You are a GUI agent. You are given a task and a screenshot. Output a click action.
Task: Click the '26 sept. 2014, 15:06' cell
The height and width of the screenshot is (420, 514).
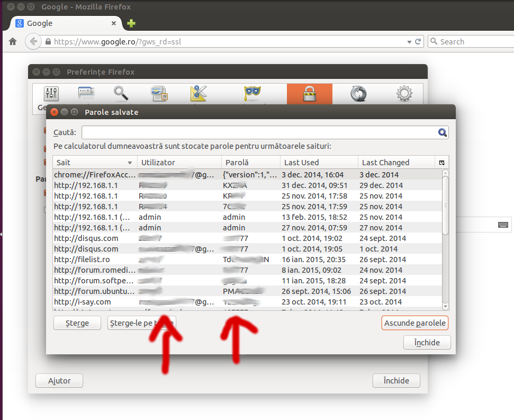tap(316, 291)
